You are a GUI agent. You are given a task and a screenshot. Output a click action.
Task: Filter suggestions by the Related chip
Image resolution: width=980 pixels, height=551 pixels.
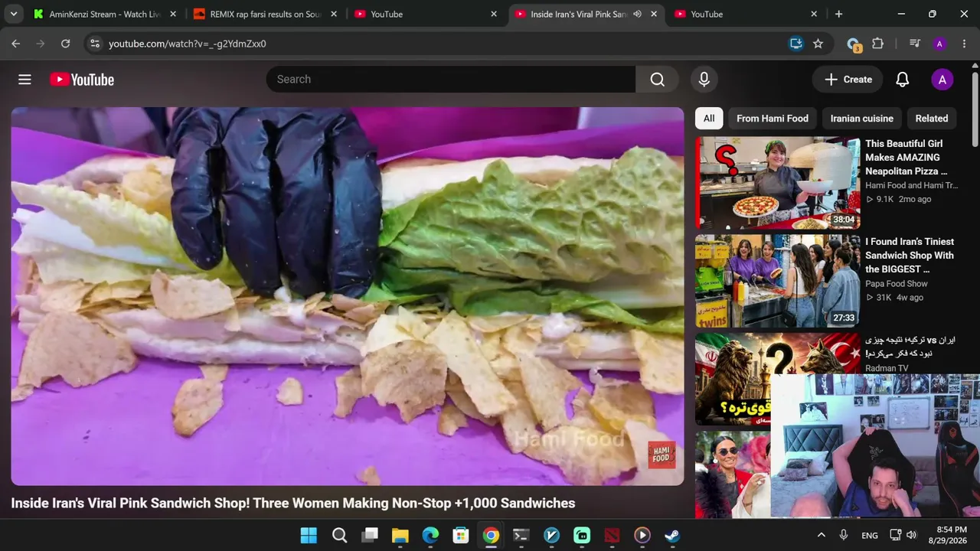click(931, 119)
